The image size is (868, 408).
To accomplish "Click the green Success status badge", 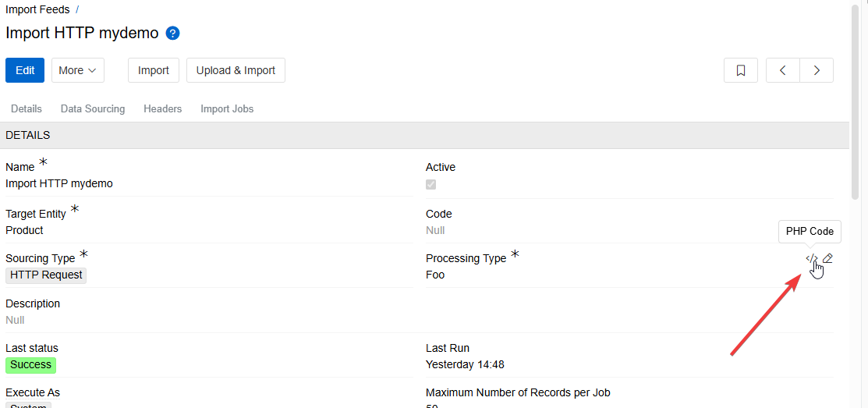I will click(x=30, y=365).
